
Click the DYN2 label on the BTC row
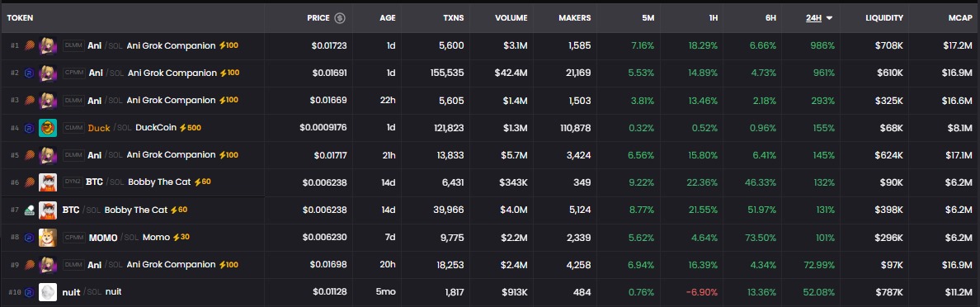(73, 182)
